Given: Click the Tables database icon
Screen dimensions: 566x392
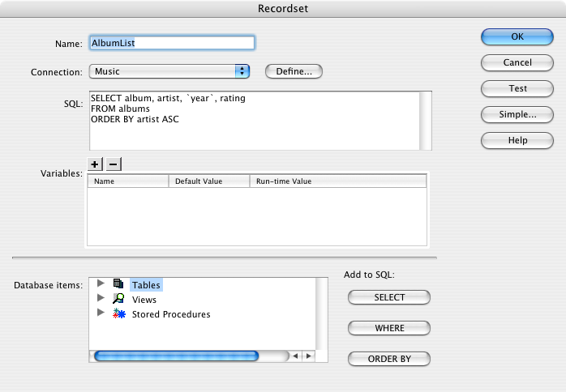Looking at the screenshot, I should (118, 284).
